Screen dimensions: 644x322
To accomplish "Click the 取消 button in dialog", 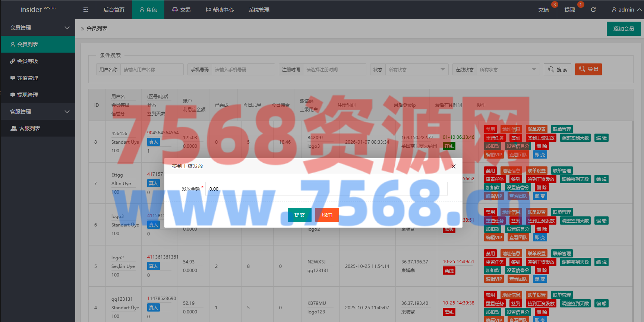I will click(327, 215).
